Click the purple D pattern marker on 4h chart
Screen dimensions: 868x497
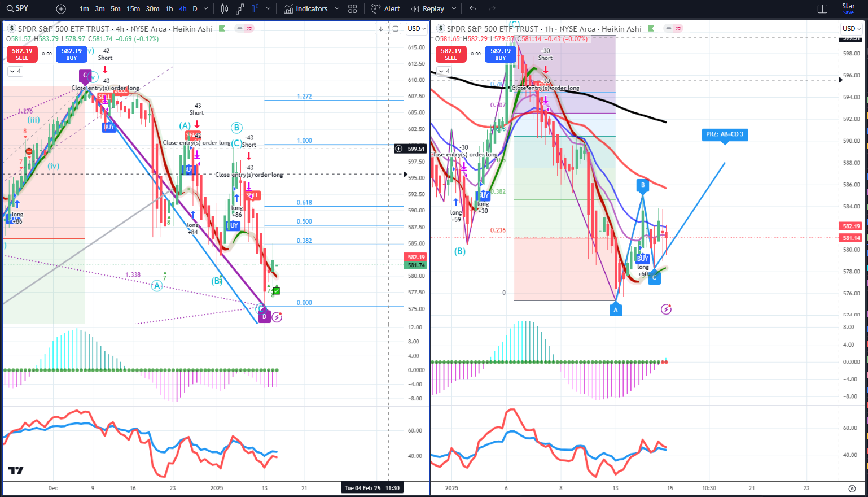coord(264,316)
